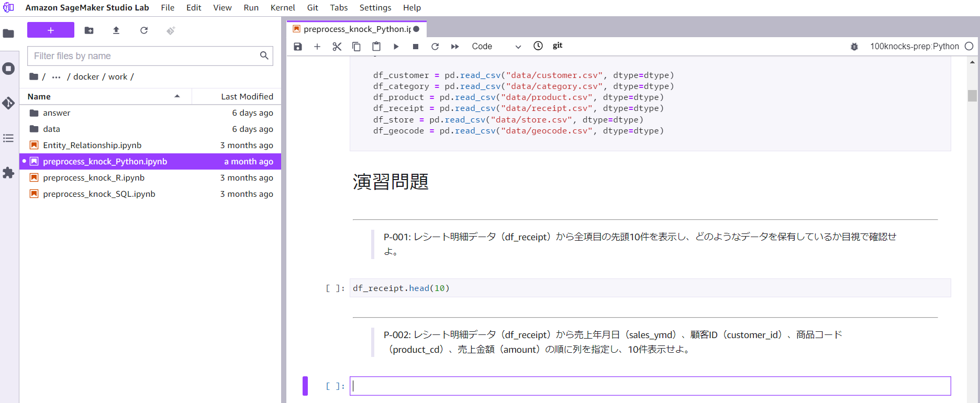The width and height of the screenshot is (980, 403).
Task: Open the Kernel menu
Action: pyautogui.click(x=283, y=8)
